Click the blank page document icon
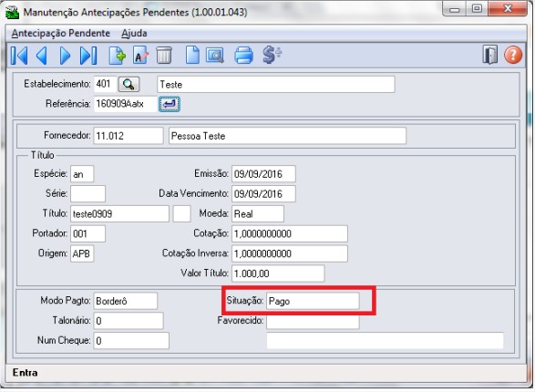Image resolution: width=535 pixels, height=392 pixels. (x=192, y=56)
